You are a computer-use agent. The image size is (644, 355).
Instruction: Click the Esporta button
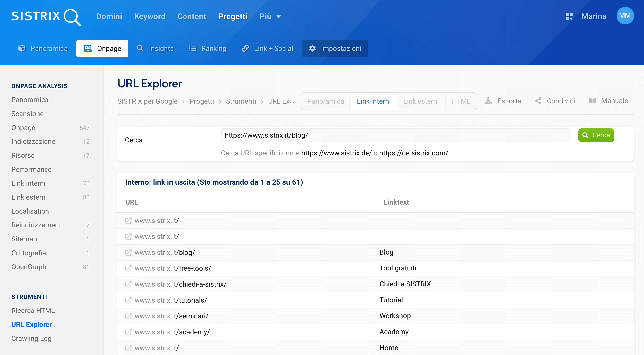coord(503,101)
